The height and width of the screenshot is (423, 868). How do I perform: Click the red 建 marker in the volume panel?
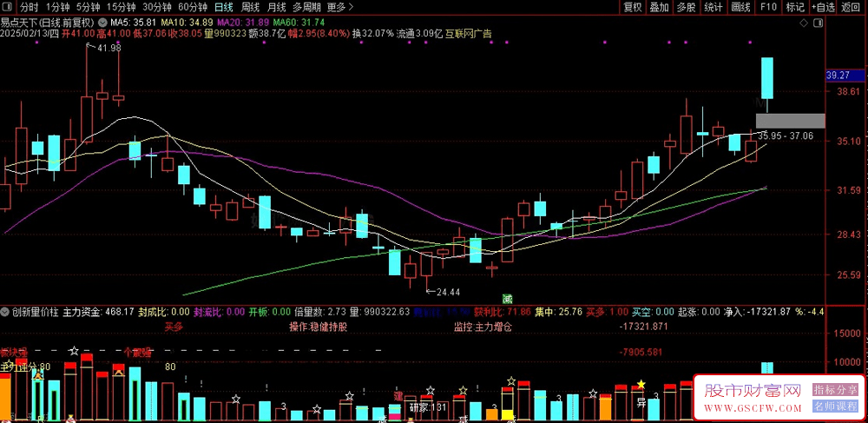click(x=398, y=396)
